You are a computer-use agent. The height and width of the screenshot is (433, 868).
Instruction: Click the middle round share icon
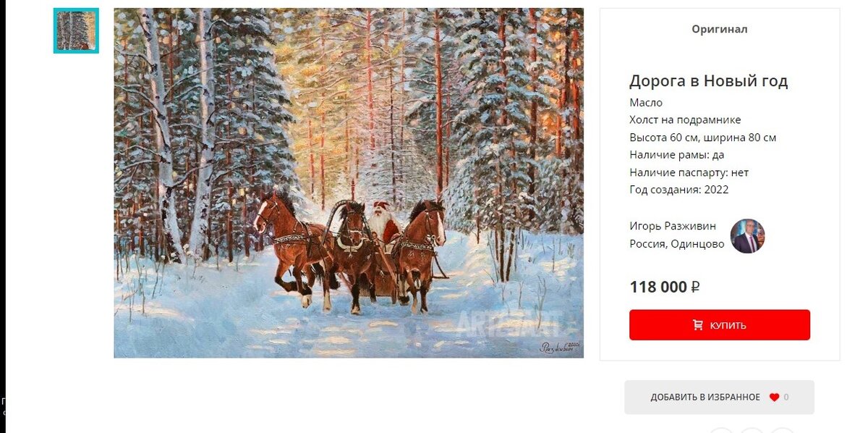click(752, 430)
